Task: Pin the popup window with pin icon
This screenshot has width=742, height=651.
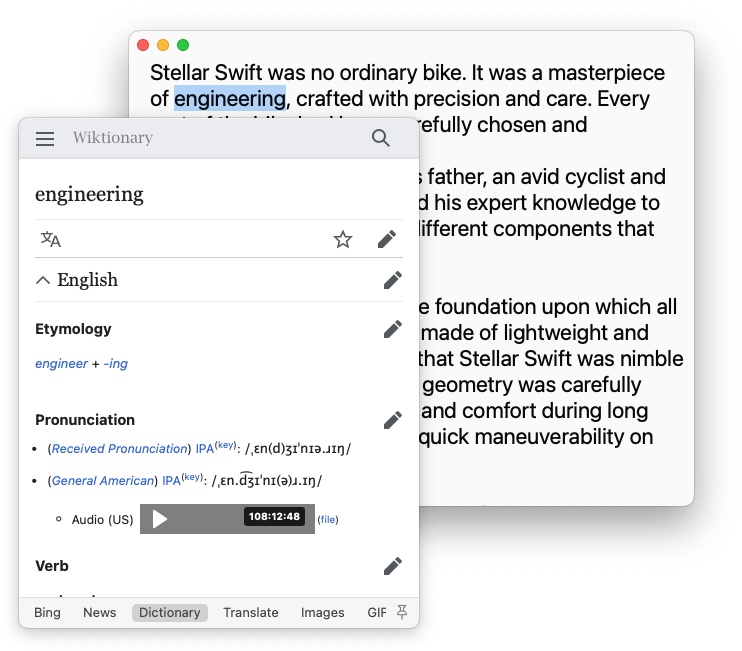Action: click(x=403, y=612)
